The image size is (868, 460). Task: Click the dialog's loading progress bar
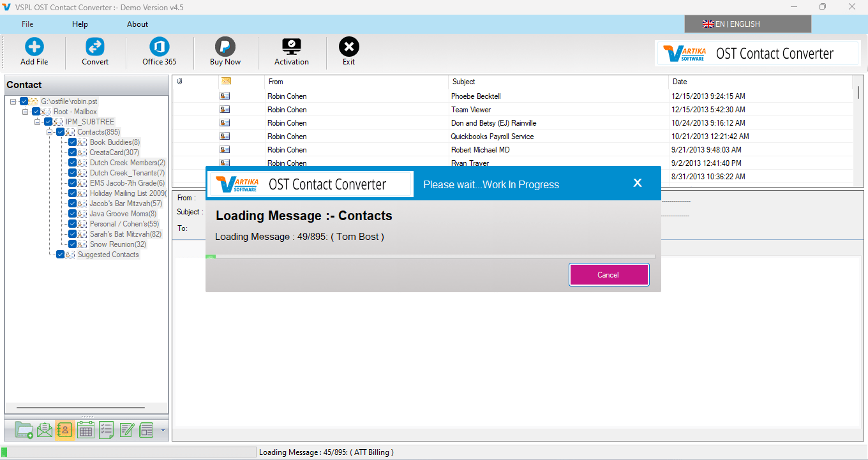[430, 256]
